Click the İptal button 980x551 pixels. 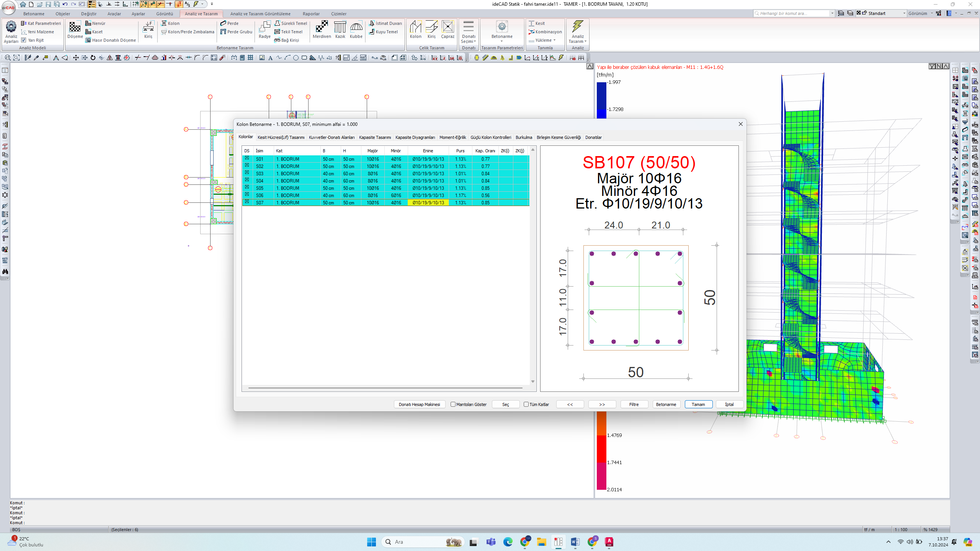pyautogui.click(x=730, y=404)
